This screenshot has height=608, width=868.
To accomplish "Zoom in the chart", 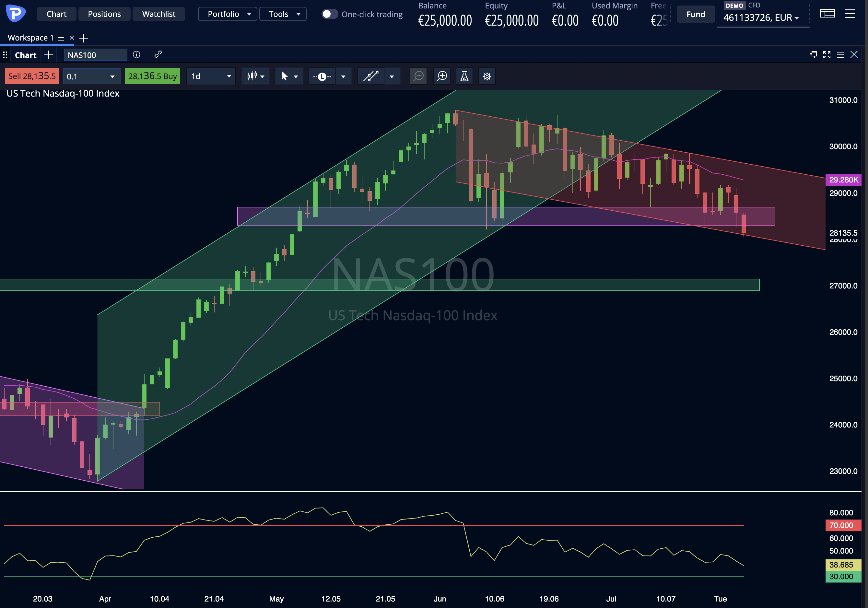I will pyautogui.click(x=441, y=76).
